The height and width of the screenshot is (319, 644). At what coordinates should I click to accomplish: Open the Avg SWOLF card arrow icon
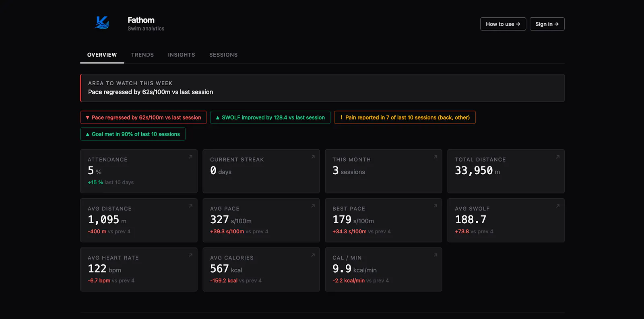557,206
